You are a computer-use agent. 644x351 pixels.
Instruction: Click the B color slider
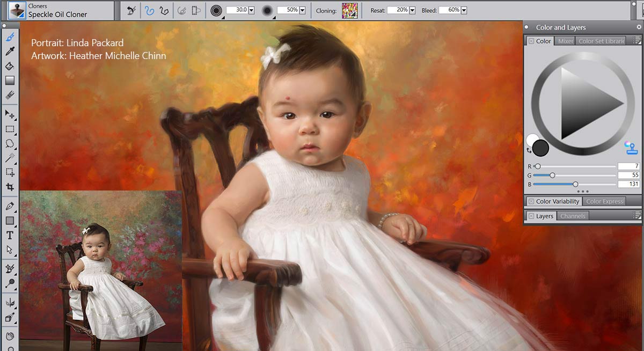coord(574,184)
